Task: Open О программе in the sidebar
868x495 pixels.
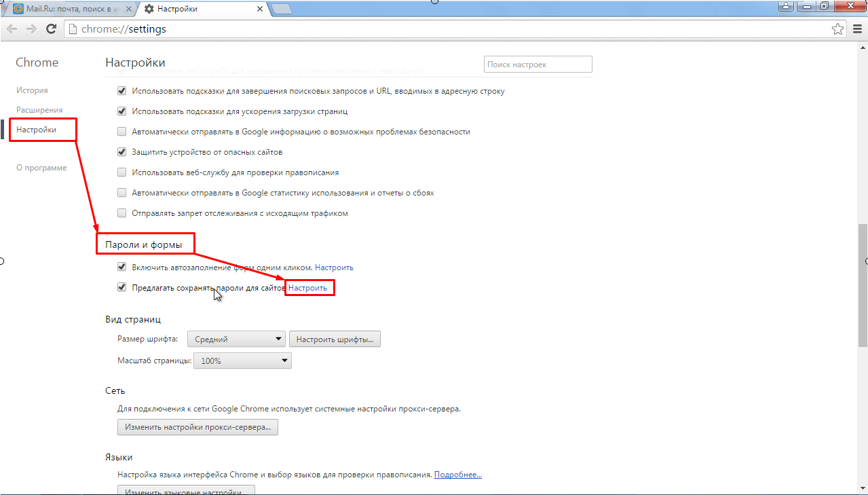Action: [41, 168]
